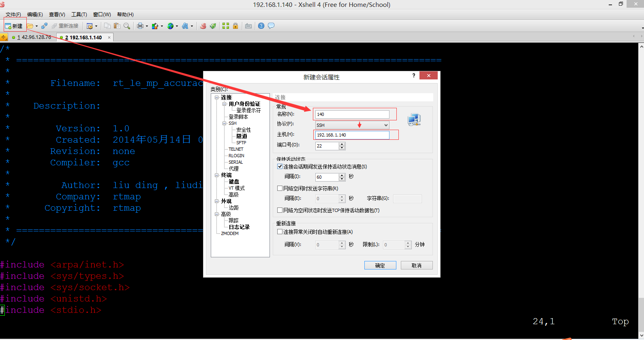Click the paste clipboard icon in toolbar

[x=117, y=26]
